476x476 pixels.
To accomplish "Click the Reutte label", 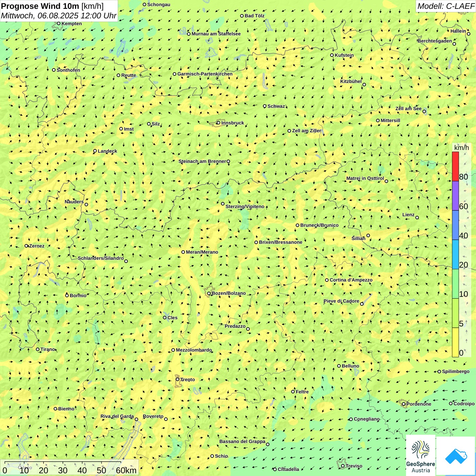I will [129, 75].
